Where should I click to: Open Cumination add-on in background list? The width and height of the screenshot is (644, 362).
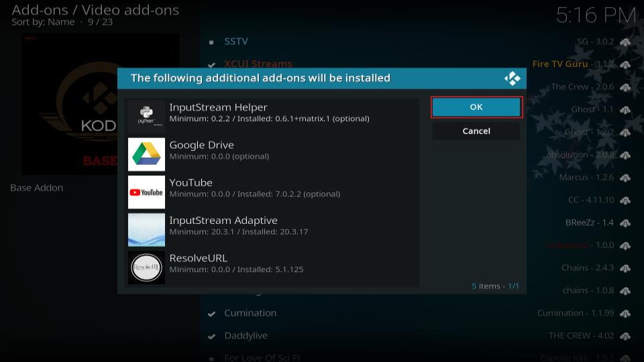tap(250, 313)
